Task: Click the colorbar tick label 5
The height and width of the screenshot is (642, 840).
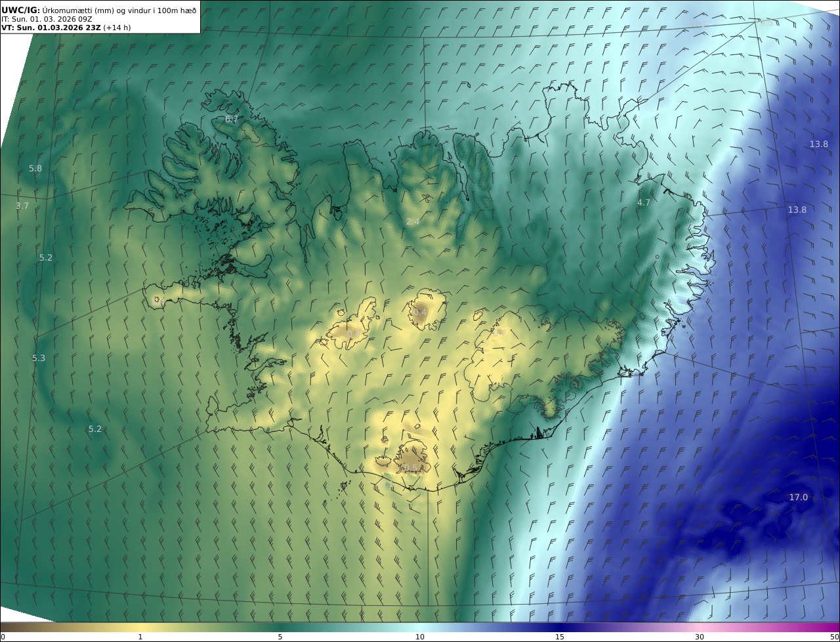Action: point(280,637)
